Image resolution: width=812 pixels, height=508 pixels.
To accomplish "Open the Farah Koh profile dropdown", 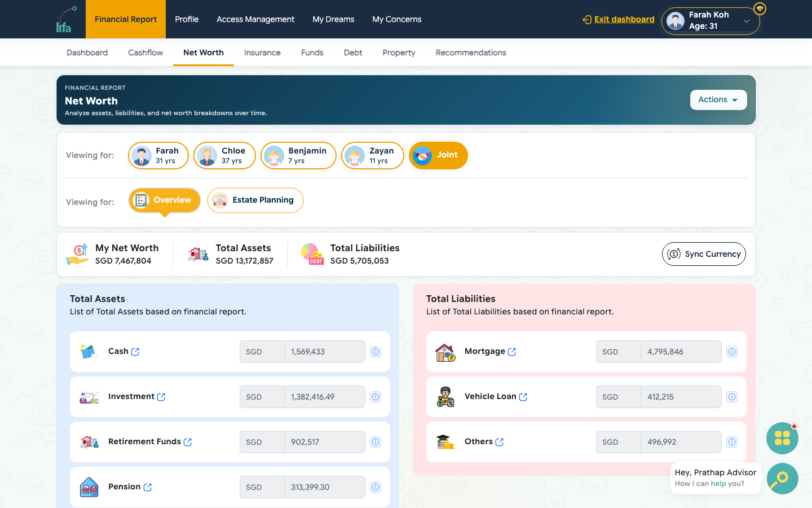I will (710, 21).
